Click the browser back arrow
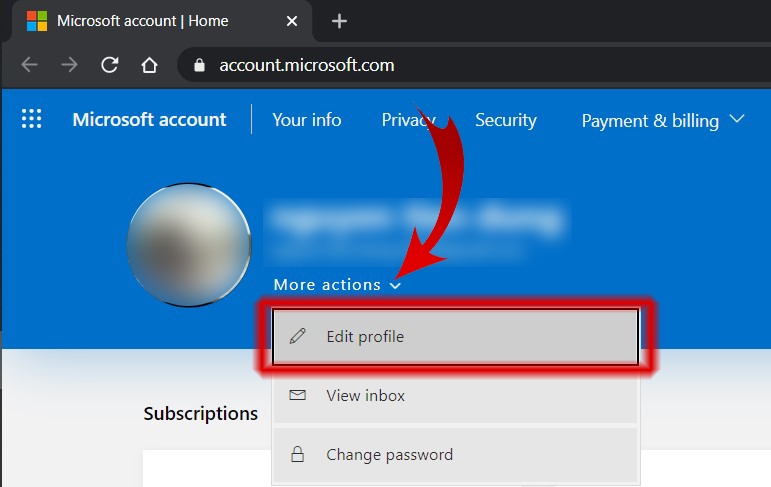The width and height of the screenshot is (771, 487). coord(30,64)
